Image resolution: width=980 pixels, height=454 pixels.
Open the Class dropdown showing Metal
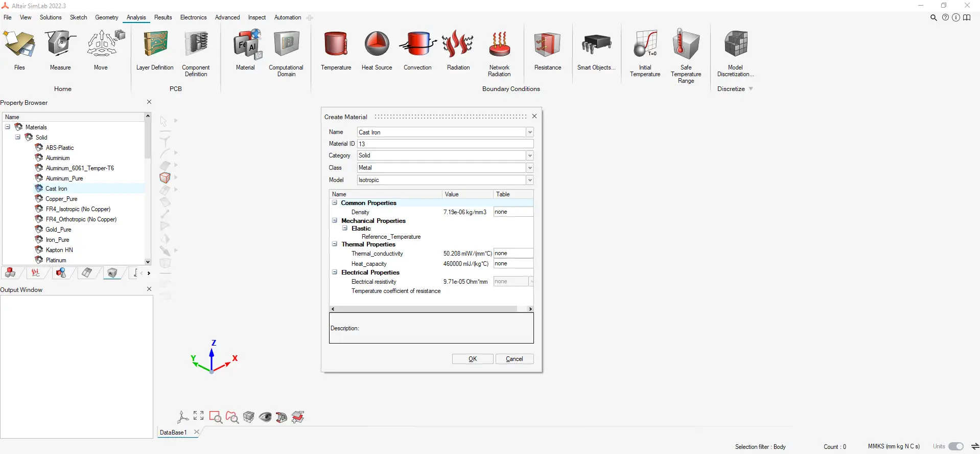pos(530,168)
